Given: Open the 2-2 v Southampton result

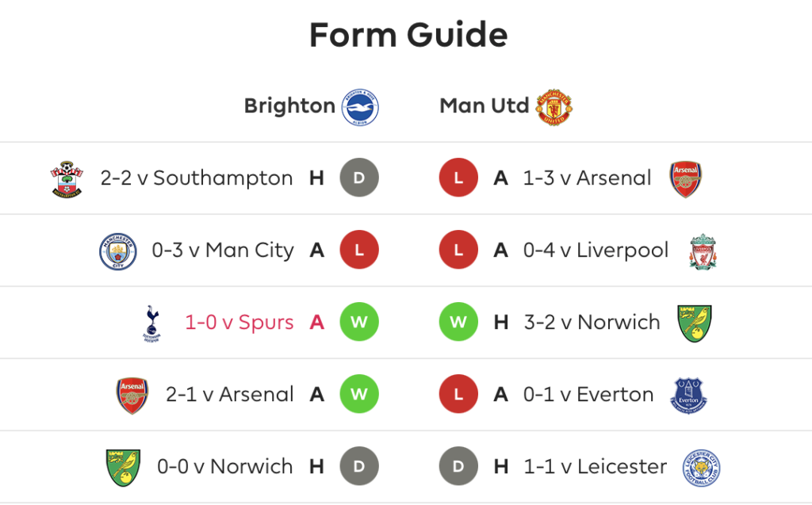Looking at the screenshot, I should (x=197, y=178).
